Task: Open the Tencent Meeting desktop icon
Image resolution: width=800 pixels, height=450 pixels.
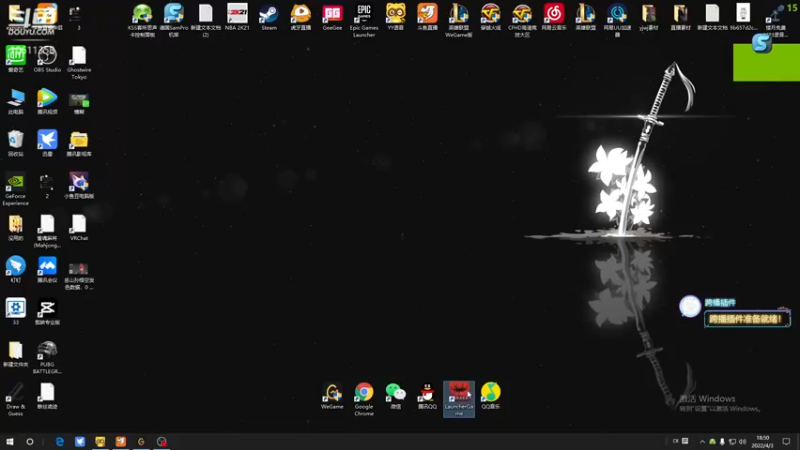Action: (x=47, y=269)
